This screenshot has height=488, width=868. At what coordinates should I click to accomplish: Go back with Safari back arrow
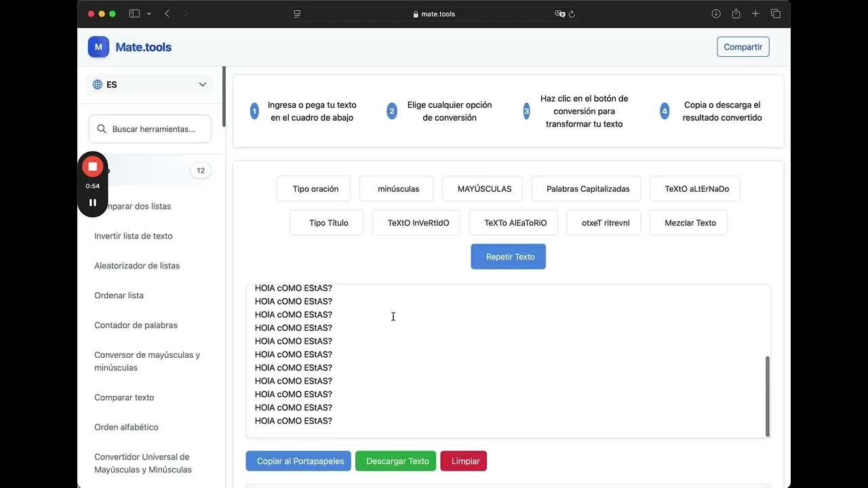point(167,14)
